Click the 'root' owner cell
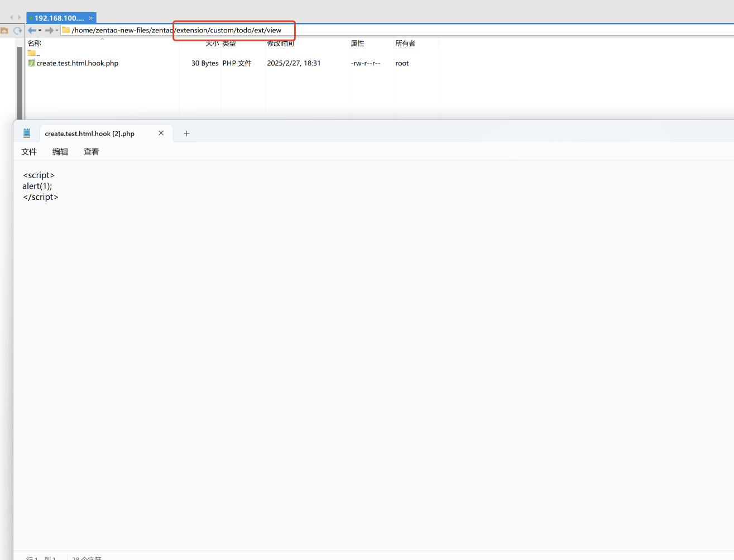 (x=402, y=63)
